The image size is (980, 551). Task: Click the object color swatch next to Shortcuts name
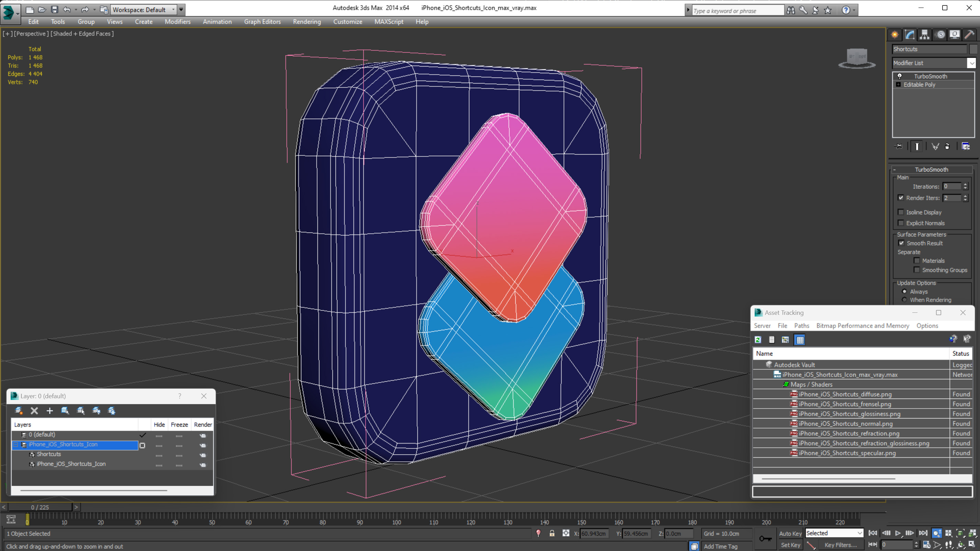tap(973, 49)
